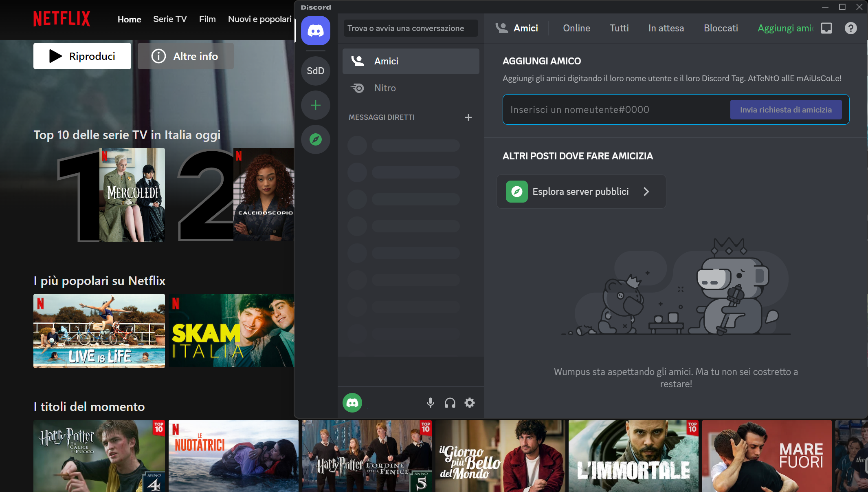Image resolution: width=868 pixels, height=492 pixels.
Task: Select the SdD server icon
Action: tap(316, 71)
